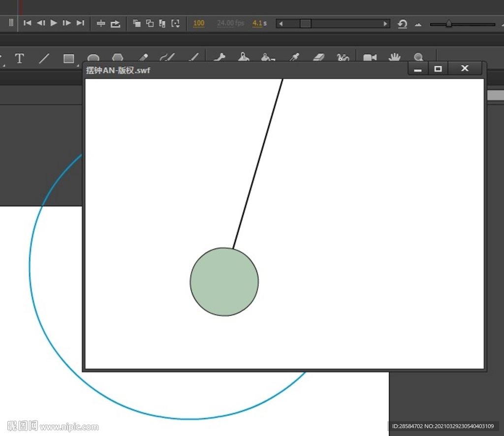Click the current frame number 100

[199, 23]
